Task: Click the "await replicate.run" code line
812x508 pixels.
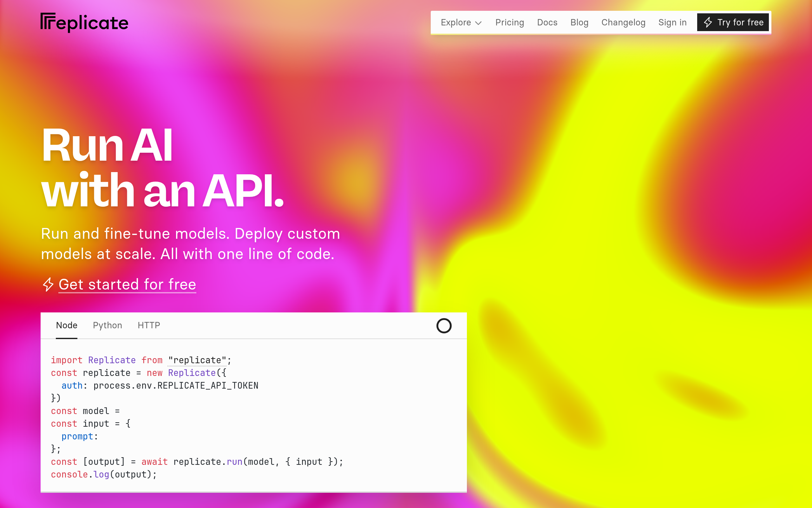Action: point(197,462)
